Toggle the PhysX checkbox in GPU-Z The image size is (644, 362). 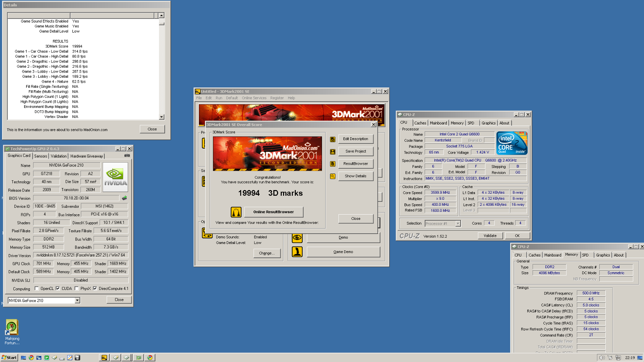[76, 288]
